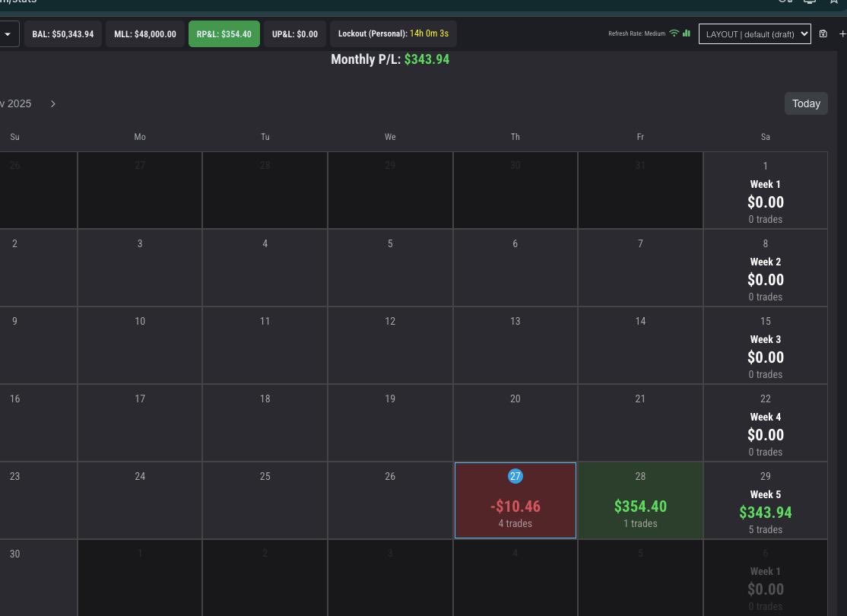Select calendar day 10
Image resolution: width=847 pixels, height=616 pixels.
pyautogui.click(x=140, y=345)
